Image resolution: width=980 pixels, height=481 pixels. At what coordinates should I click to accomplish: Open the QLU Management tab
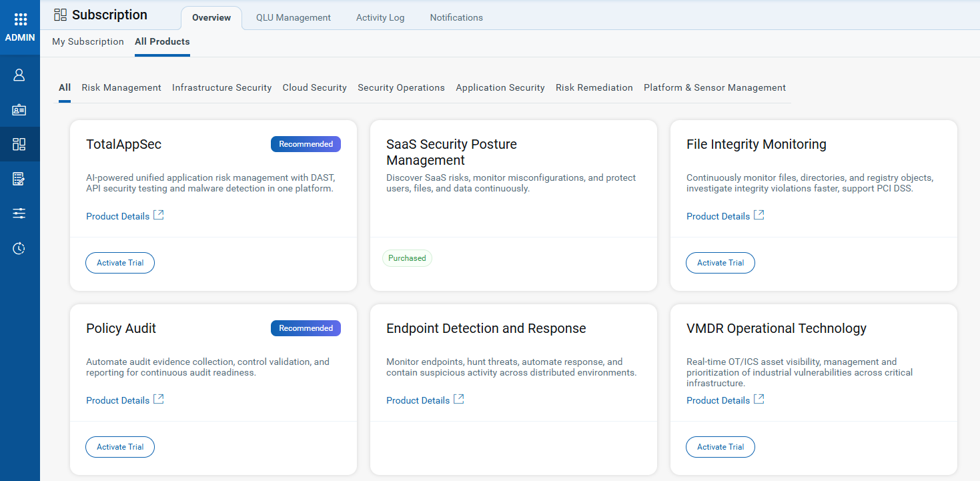coord(294,18)
